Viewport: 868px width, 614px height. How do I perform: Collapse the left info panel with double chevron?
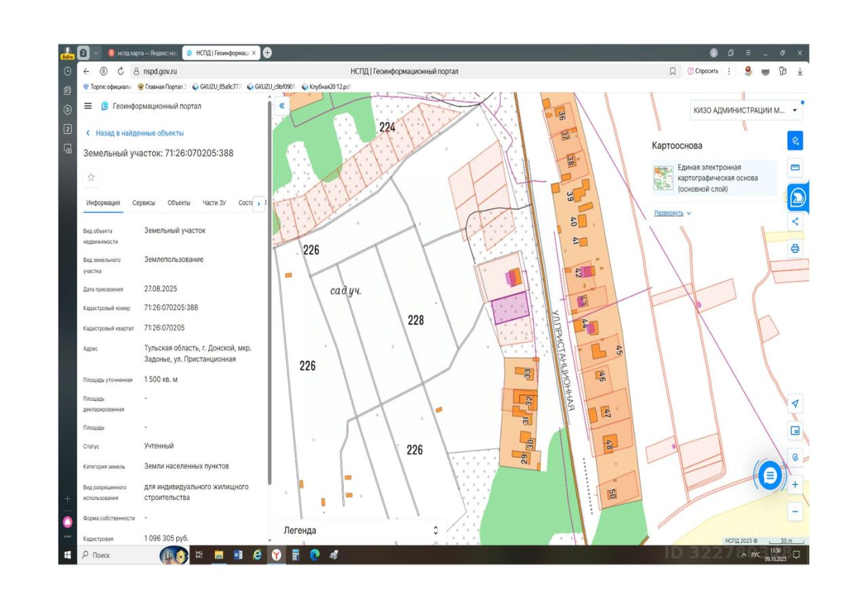click(x=282, y=106)
